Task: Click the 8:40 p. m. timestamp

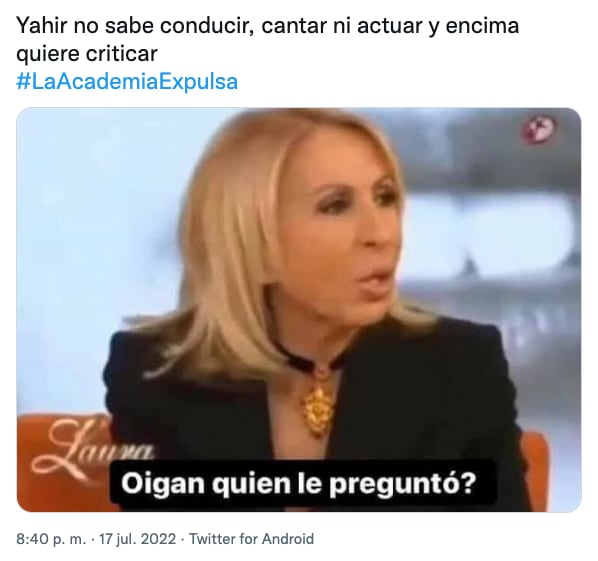Action: tap(51, 539)
